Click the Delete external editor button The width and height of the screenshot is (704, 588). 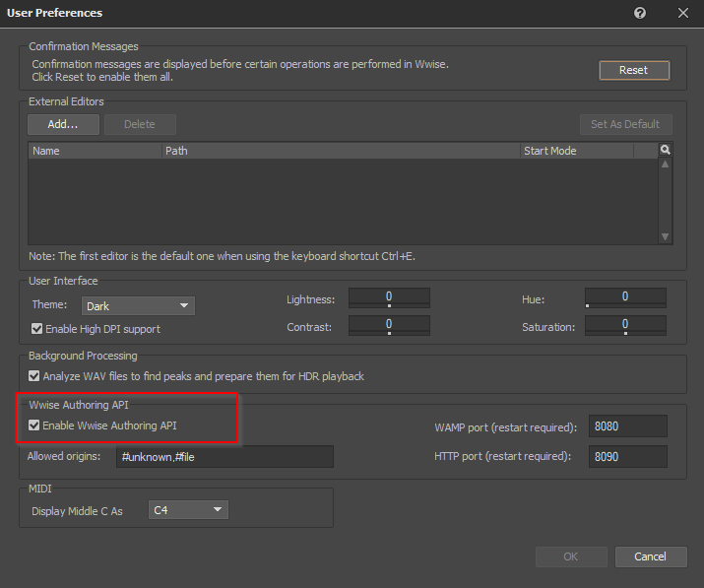140,124
